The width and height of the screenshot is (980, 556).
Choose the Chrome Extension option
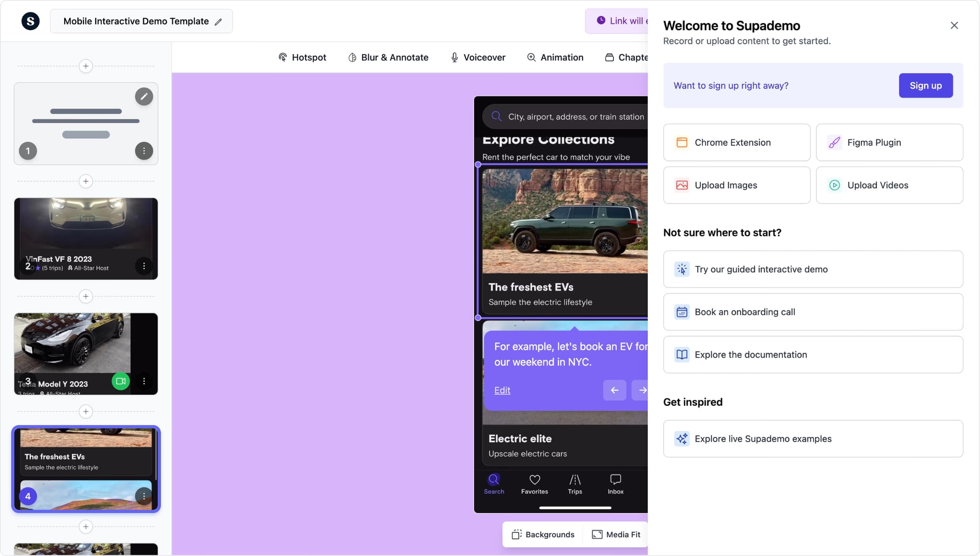[x=736, y=143]
